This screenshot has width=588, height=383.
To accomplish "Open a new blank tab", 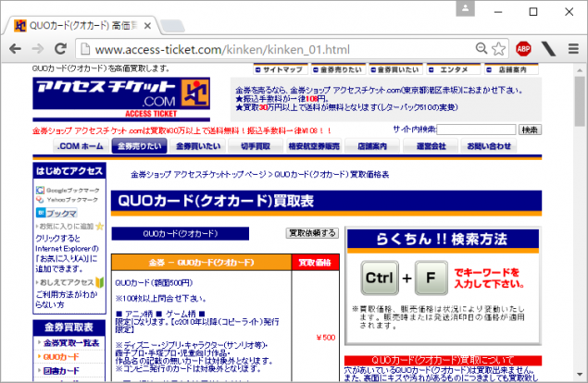I will tap(172, 26).
